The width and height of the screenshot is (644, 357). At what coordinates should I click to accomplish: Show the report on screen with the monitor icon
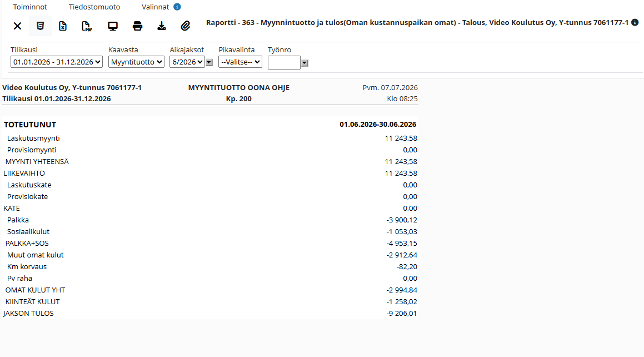113,26
